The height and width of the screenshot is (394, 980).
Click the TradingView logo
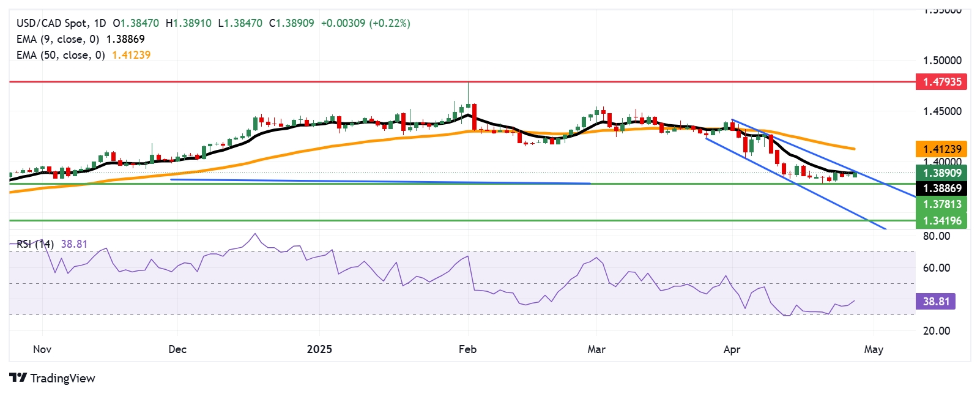[x=52, y=378]
